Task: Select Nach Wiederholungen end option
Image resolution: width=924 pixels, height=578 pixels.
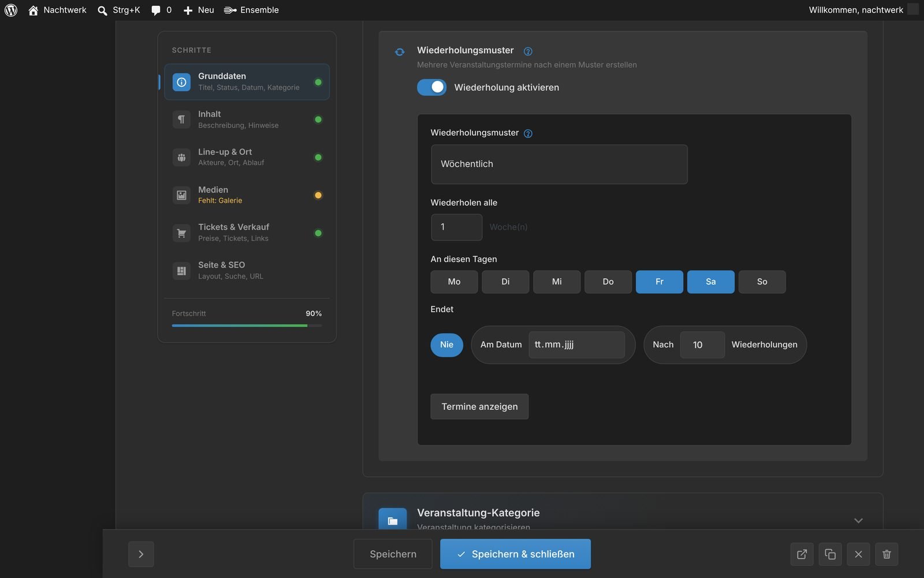Action: [663, 345]
